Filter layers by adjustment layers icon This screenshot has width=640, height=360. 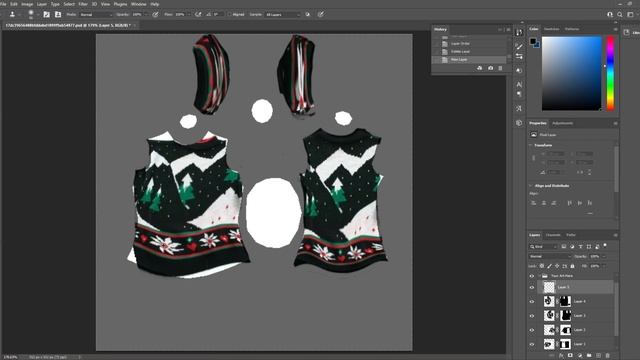pos(572,247)
